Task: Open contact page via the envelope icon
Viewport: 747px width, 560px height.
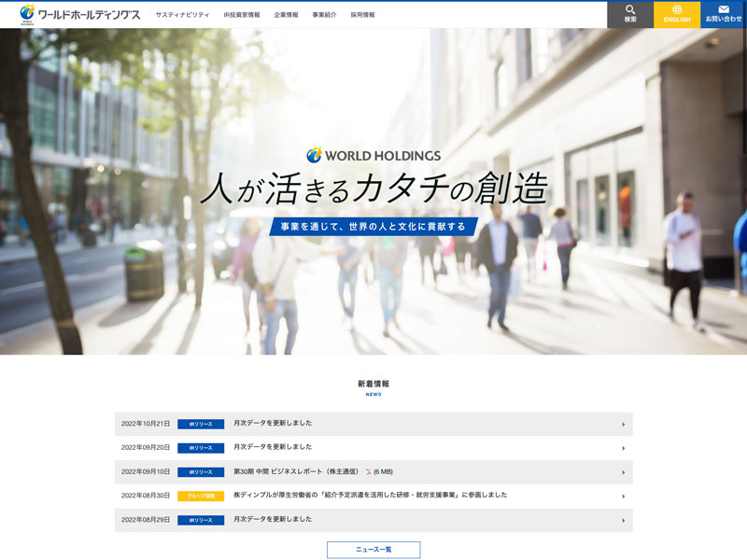Action: 724,10
